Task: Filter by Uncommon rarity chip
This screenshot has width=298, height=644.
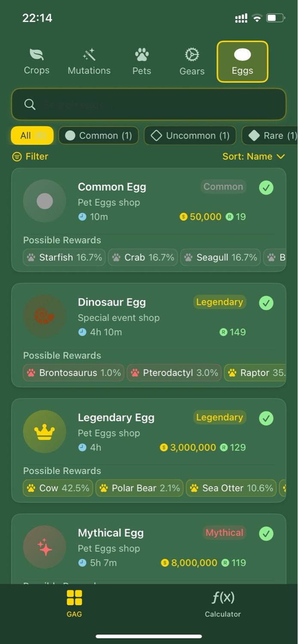Action: click(190, 136)
